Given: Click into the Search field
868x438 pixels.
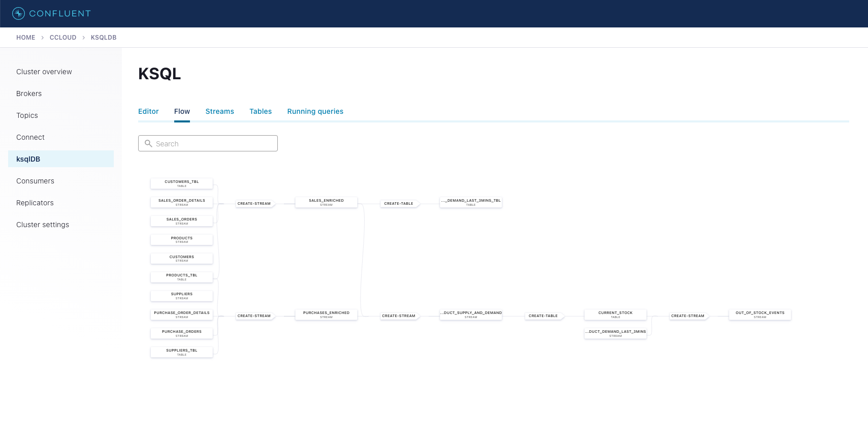Looking at the screenshot, I should point(208,143).
